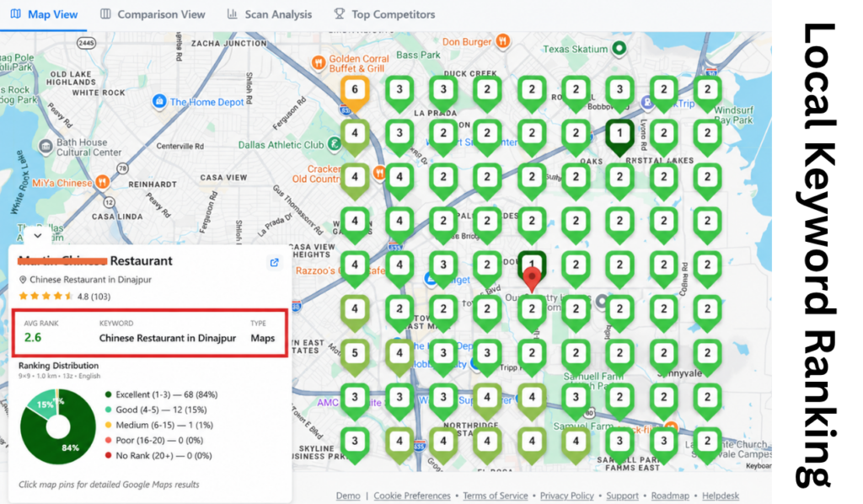Viewport: 863px width, 504px height.
Task: Click the Maps type value
Action: point(263,338)
